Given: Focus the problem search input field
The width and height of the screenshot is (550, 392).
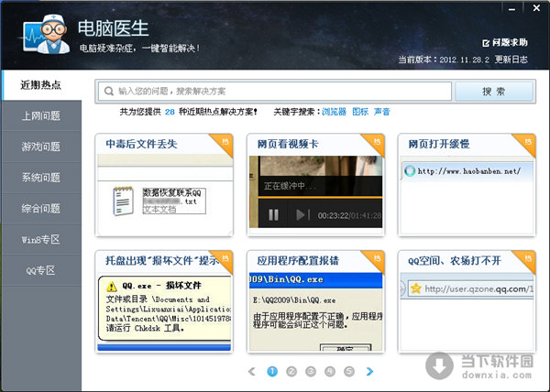Looking at the screenshot, I should coord(275,92).
